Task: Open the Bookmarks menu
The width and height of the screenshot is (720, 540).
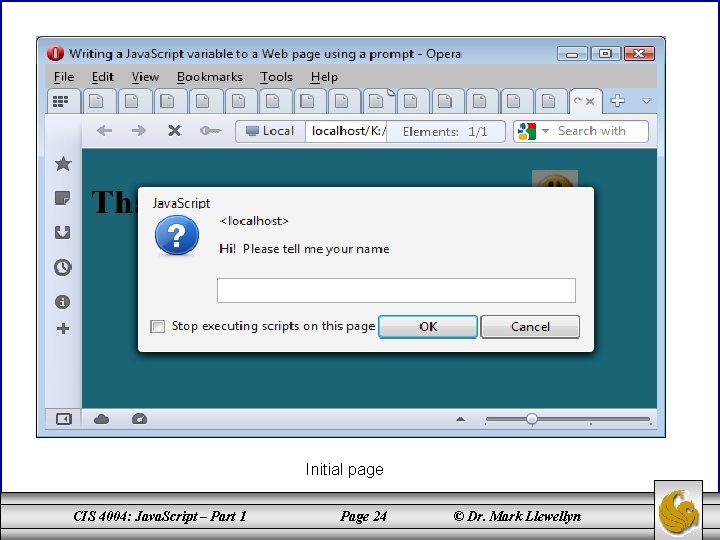Action: point(210,77)
